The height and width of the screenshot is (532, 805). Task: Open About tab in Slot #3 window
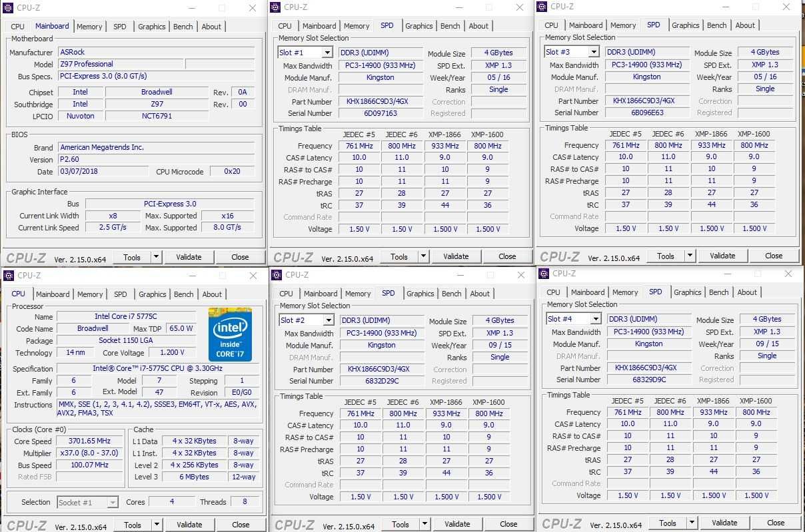pos(745,25)
